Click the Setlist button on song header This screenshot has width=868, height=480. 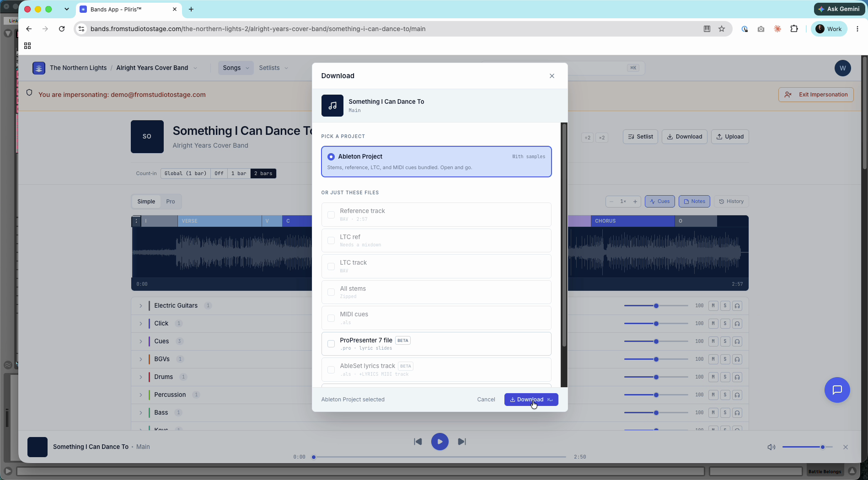coord(640,137)
